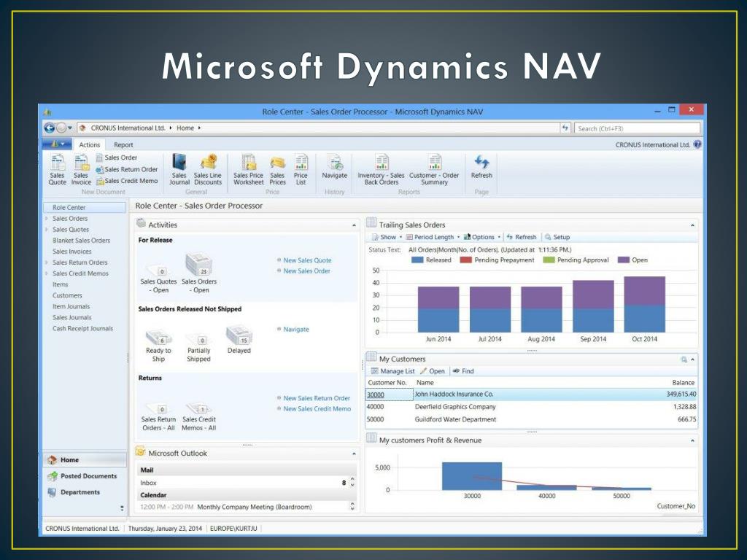Open the Ready to Ship cue
The width and height of the screenshot is (747, 560).
point(158,346)
